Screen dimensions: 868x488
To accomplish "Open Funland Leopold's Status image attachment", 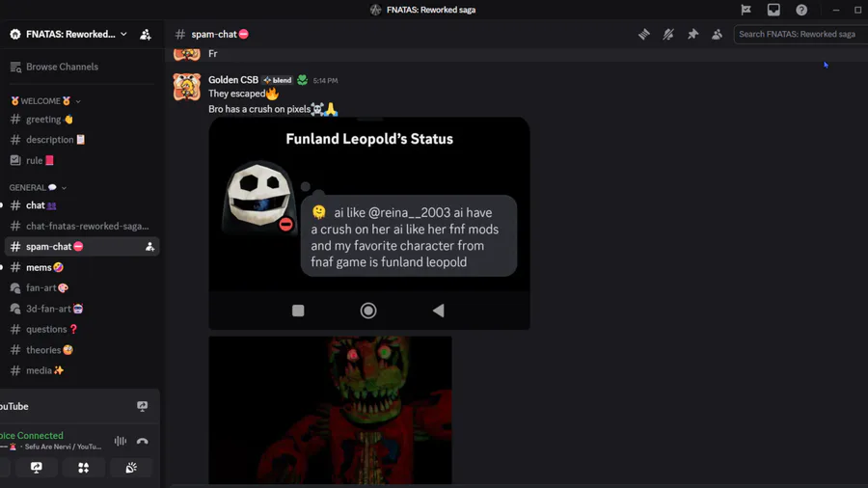I will [x=369, y=223].
